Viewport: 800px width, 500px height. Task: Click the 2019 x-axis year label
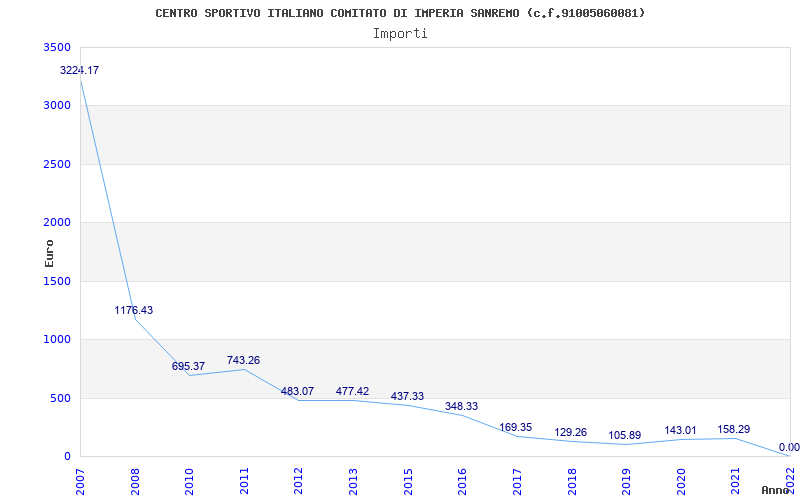point(627,481)
